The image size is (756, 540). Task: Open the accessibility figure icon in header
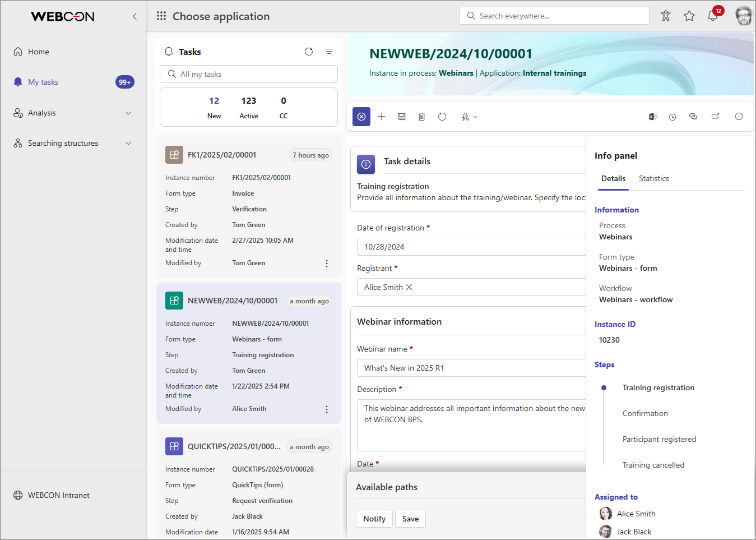[x=666, y=16]
